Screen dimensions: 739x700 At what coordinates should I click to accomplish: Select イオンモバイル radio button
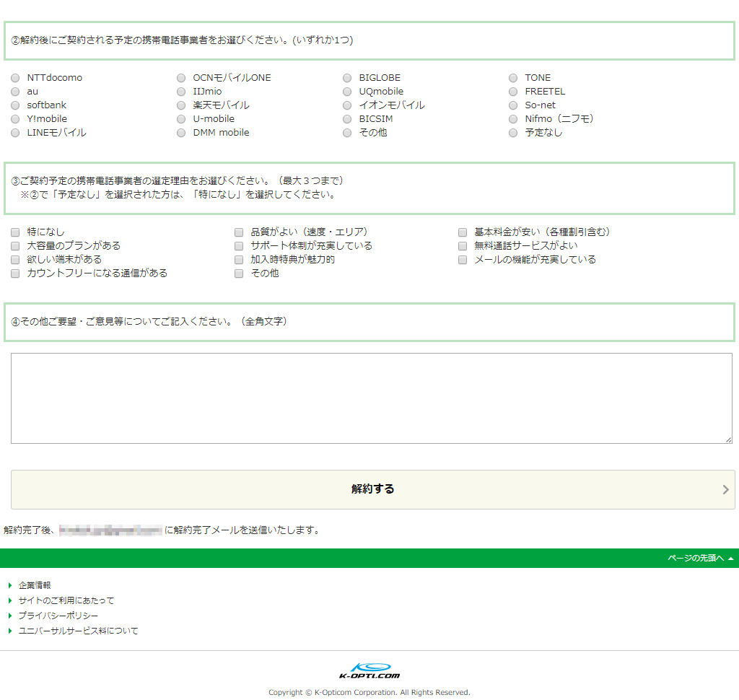point(347,105)
